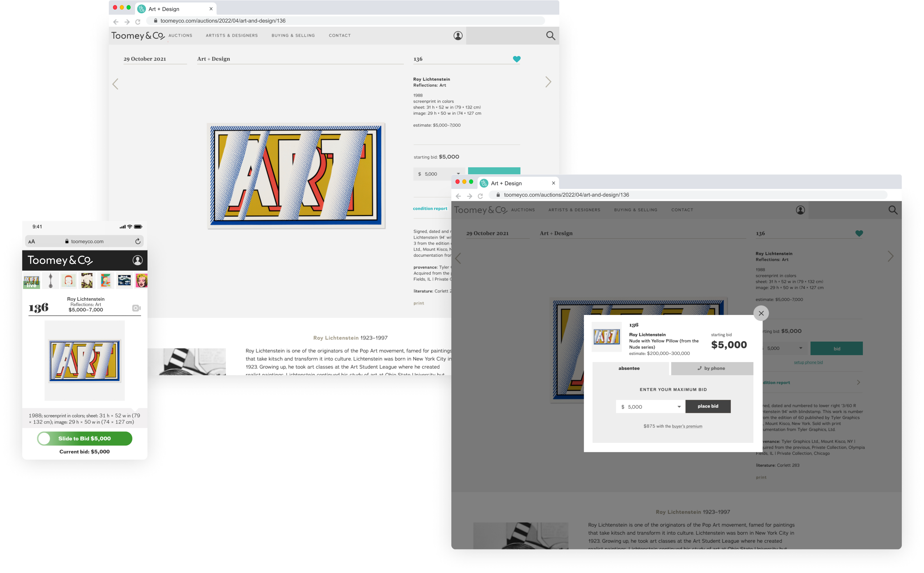Click condition report link in back window
This screenshot has height=573, width=924.
point(430,208)
